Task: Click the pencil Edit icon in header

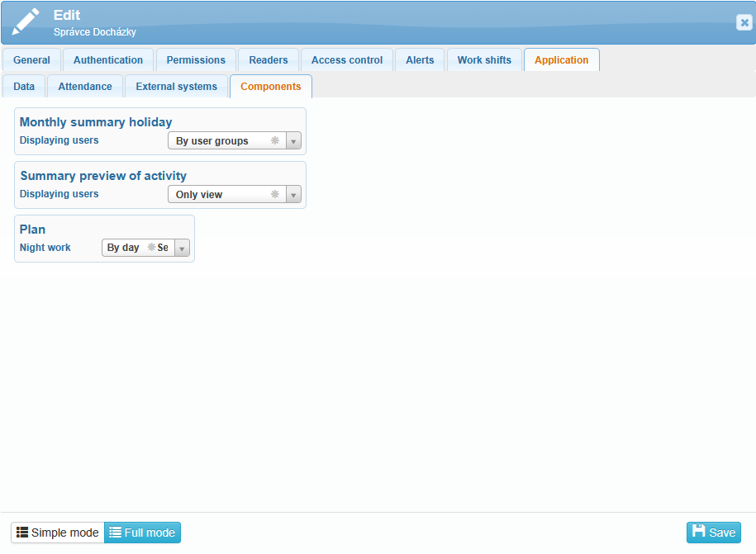Action: pos(26,21)
